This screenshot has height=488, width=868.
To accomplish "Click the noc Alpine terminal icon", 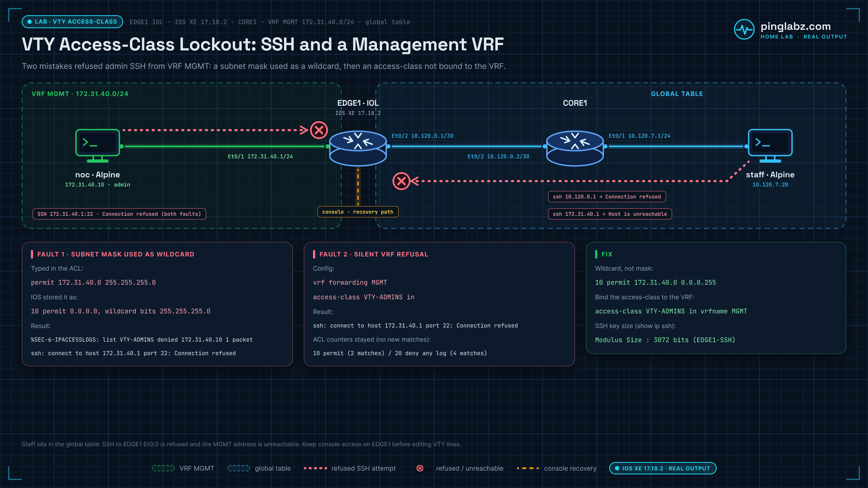I will tap(98, 146).
